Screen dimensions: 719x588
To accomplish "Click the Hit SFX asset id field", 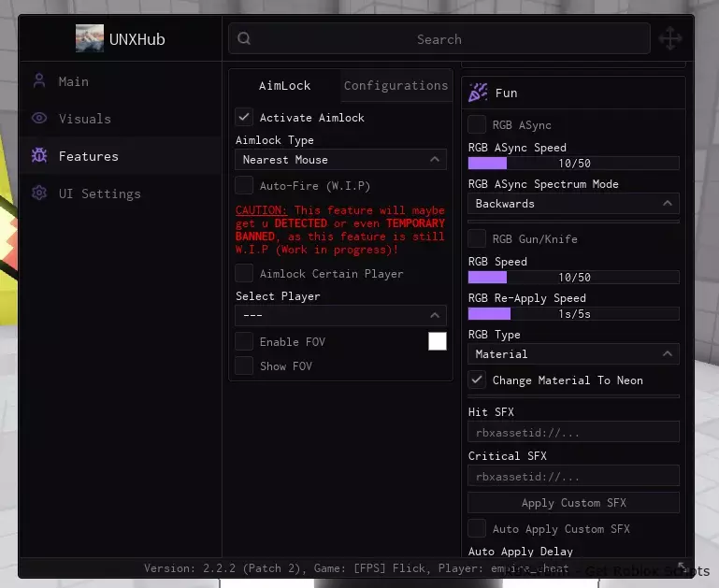I will pyautogui.click(x=573, y=432).
